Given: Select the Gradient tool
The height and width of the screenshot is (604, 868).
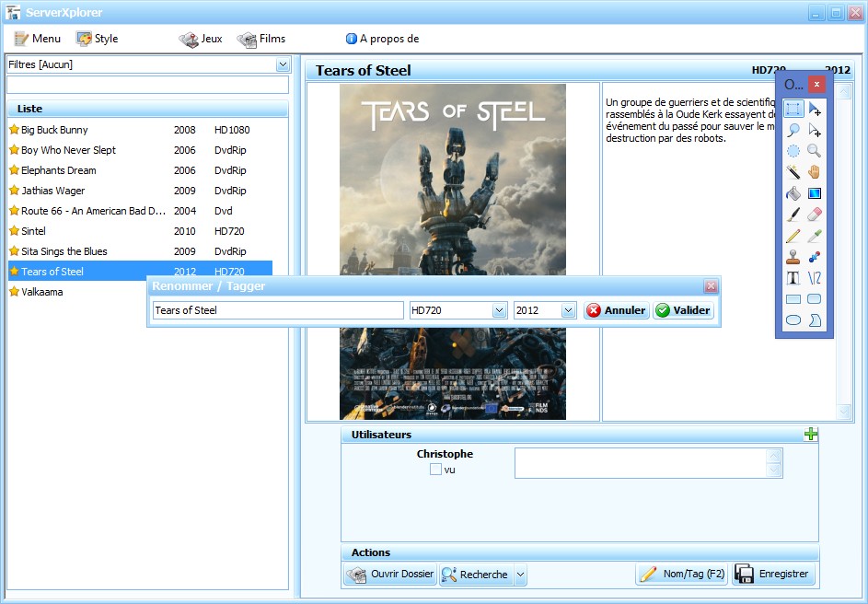Looking at the screenshot, I should click(x=815, y=193).
